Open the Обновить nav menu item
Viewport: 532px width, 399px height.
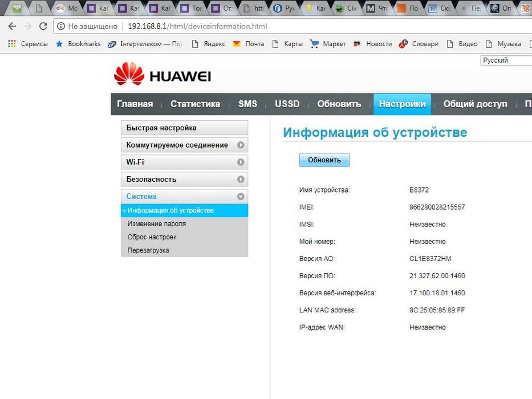pyautogui.click(x=339, y=104)
